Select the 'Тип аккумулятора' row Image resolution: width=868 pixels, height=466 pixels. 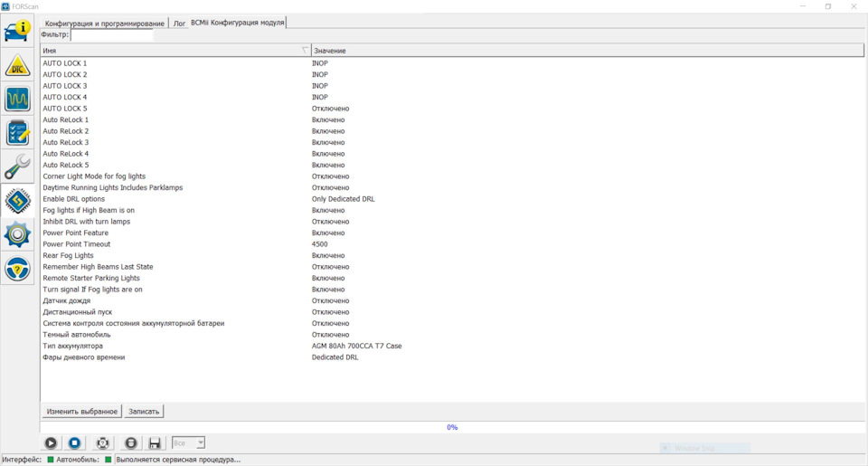click(452, 346)
